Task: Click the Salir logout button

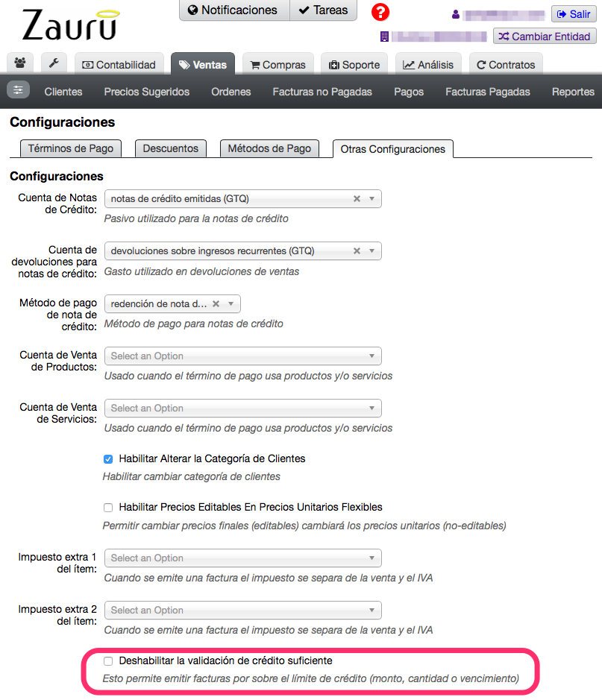Action: 574,14
